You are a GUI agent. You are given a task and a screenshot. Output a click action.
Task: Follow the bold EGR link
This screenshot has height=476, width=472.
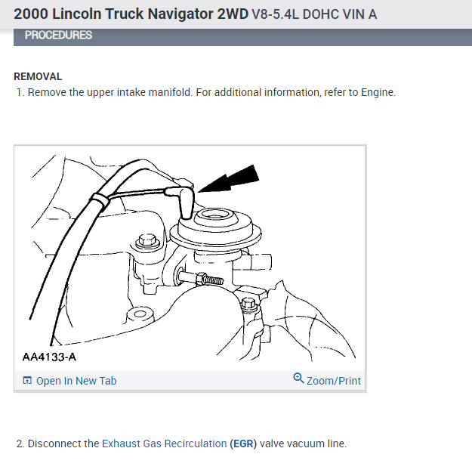[x=243, y=444]
